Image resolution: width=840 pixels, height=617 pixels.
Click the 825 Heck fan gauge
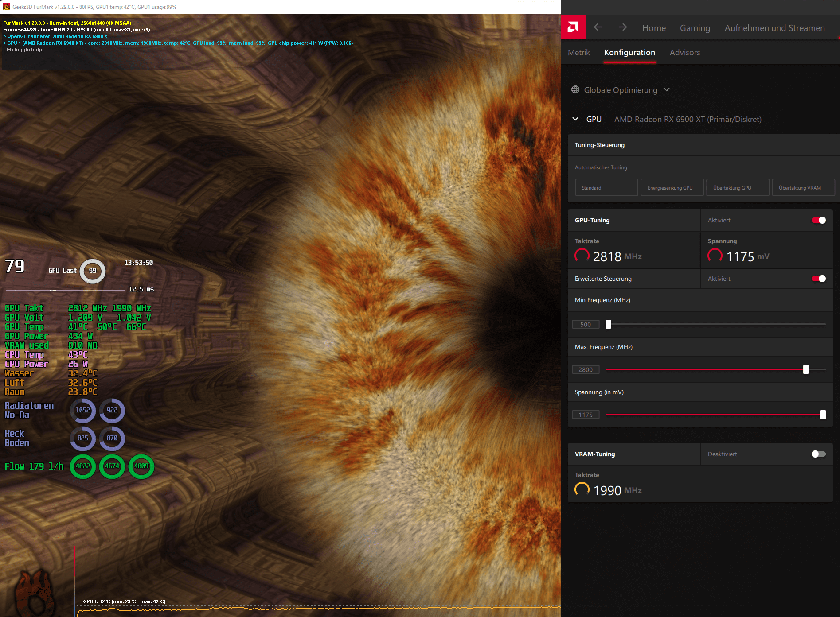[x=83, y=438]
